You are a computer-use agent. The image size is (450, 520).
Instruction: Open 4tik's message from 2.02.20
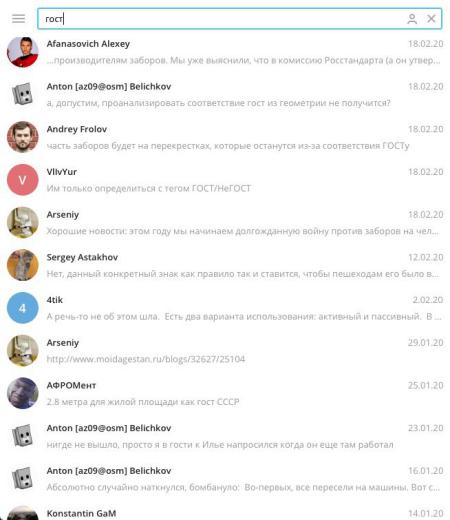[225, 308]
